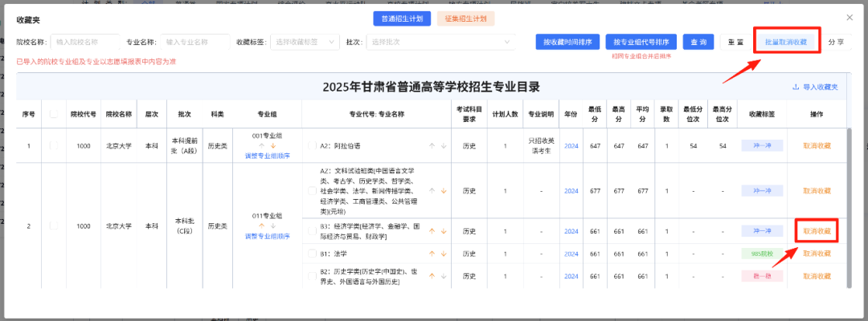Select checkbox for row 1 北京大学
868x321 pixels.
(x=54, y=146)
